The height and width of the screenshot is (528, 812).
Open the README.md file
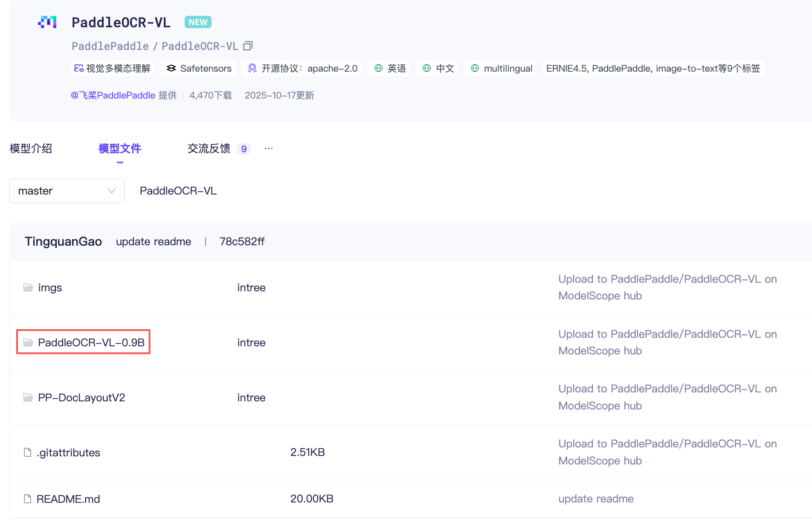point(68,499)
